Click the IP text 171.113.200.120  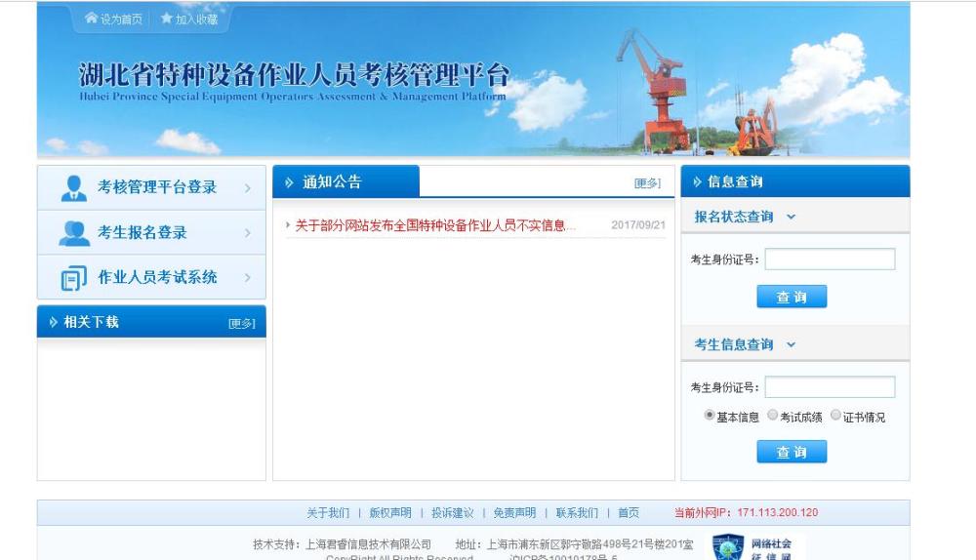pos(778,513)
